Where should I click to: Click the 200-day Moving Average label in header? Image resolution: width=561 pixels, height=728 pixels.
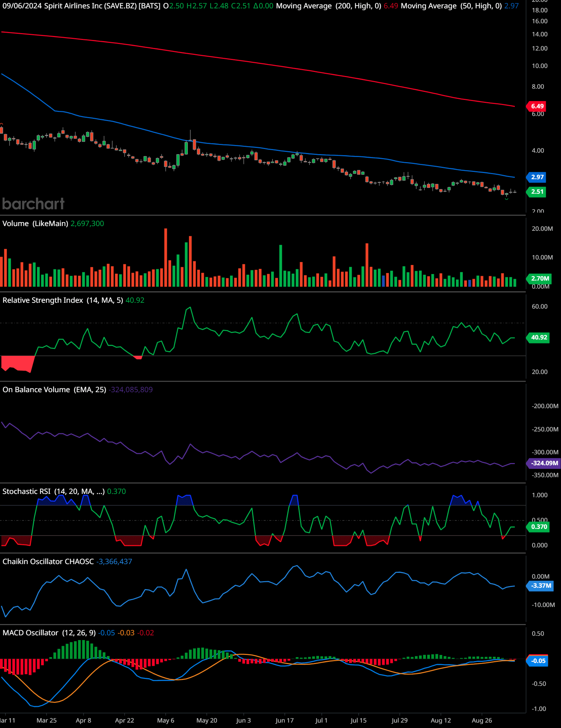point(328,6)
